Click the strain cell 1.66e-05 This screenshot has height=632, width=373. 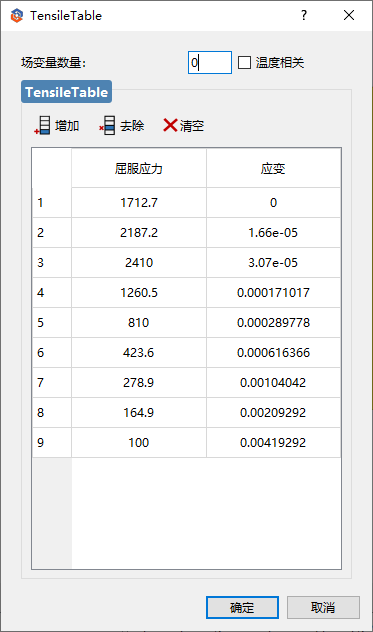coord(273,233)
